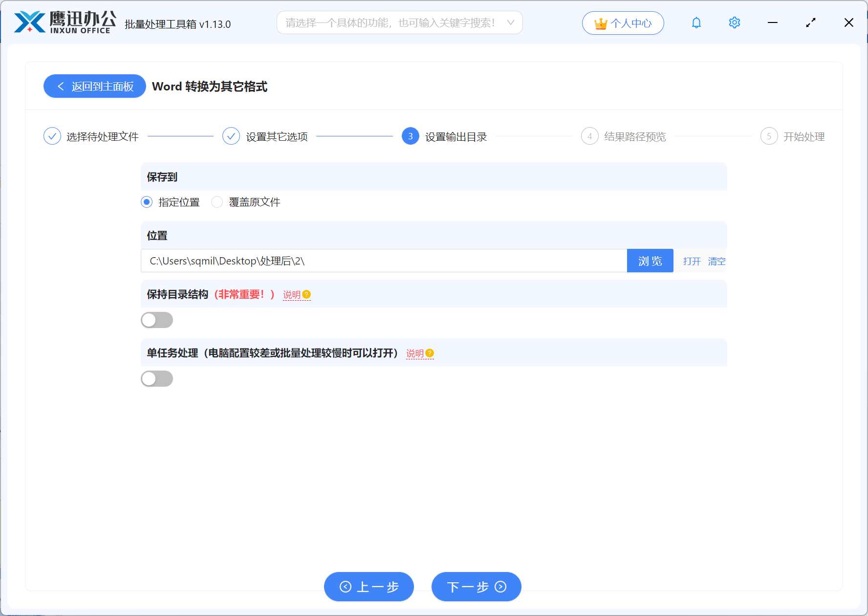Open the function search dropdown
The image size is (868, 616).
pos(510,22)
